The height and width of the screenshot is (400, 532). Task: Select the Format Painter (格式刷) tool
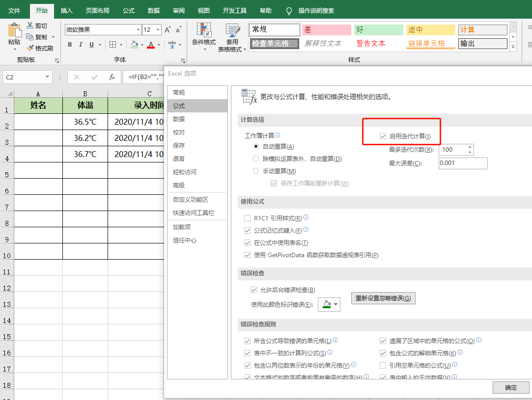coord(30,48)
